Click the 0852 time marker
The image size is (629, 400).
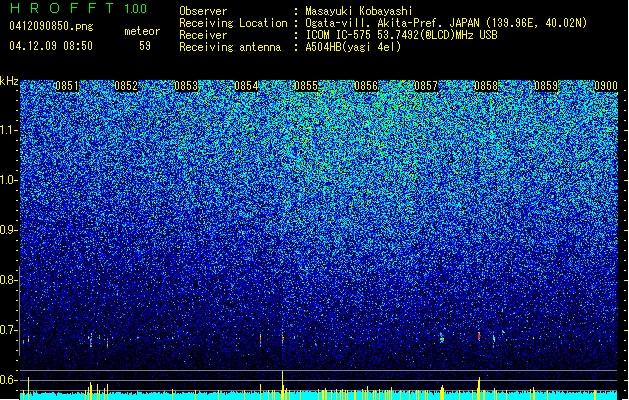[x=126, y=86]
